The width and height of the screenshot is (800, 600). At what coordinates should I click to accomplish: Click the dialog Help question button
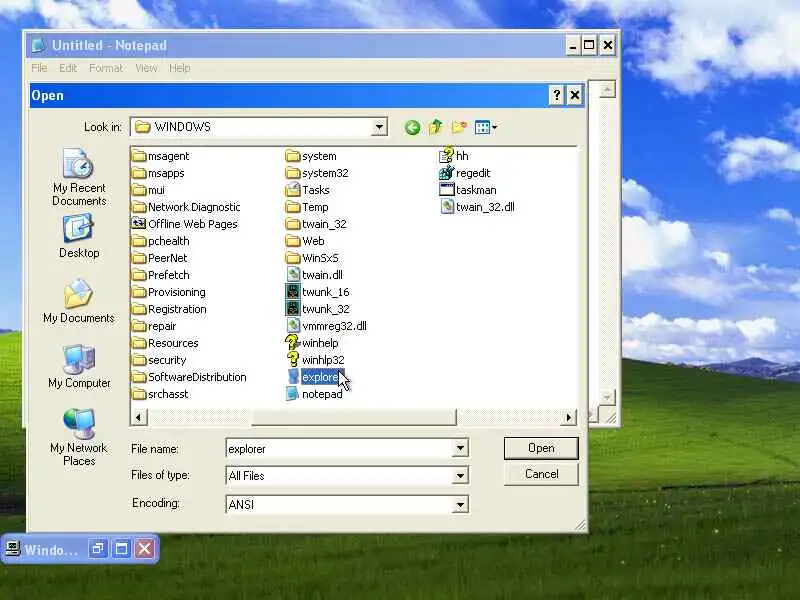[556, 95]
